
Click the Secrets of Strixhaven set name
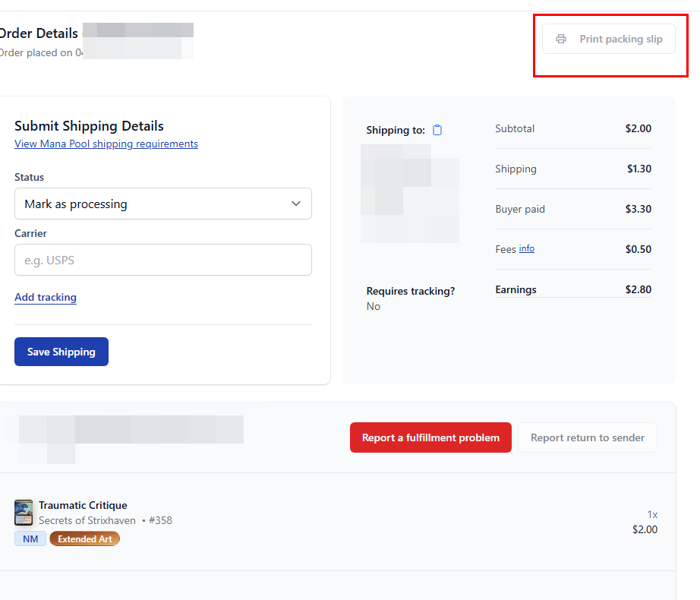[x=87, y=520]
